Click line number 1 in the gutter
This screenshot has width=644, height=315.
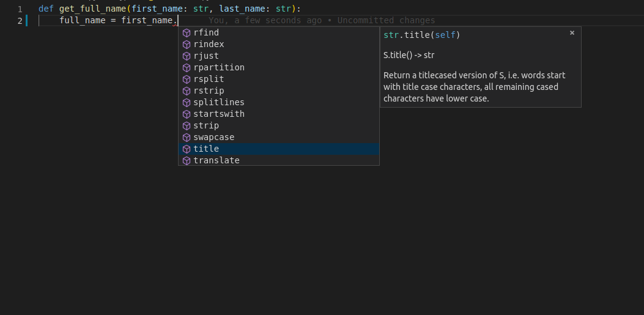point(20,9)
